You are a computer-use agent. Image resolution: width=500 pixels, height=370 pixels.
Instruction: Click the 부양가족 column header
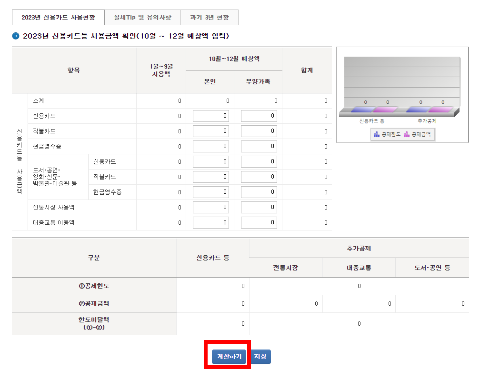258,81
